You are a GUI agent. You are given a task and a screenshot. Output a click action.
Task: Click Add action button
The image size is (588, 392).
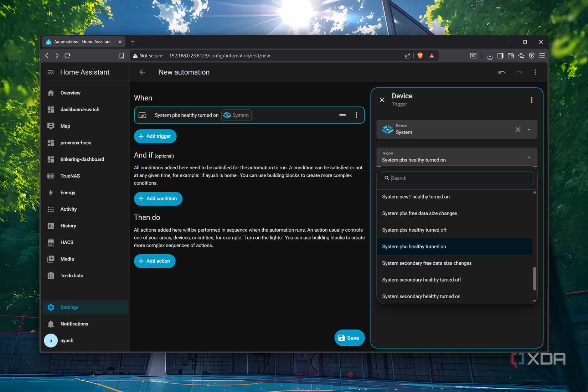[x=155, y=261]
